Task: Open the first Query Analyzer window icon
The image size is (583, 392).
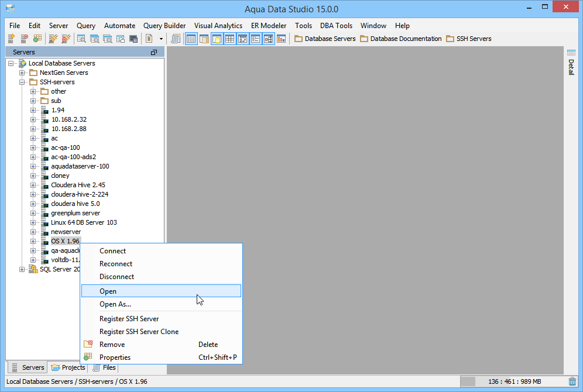Action: tap(81, 39)
